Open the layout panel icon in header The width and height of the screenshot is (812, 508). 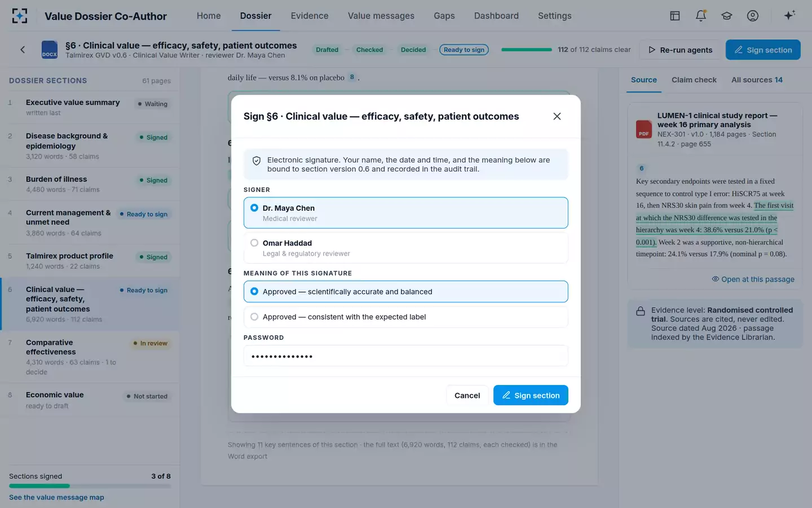click(674, 16)
